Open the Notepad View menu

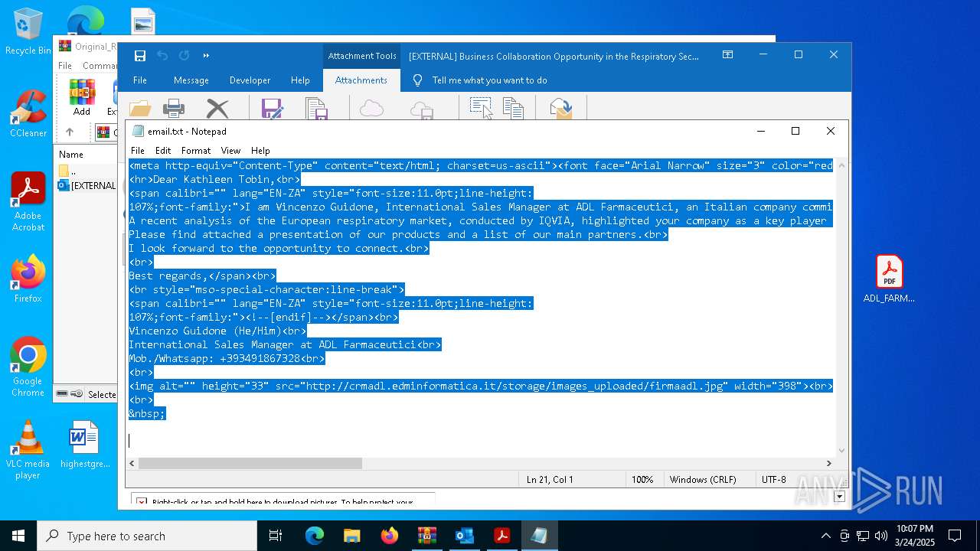click(x=230, y=151)
